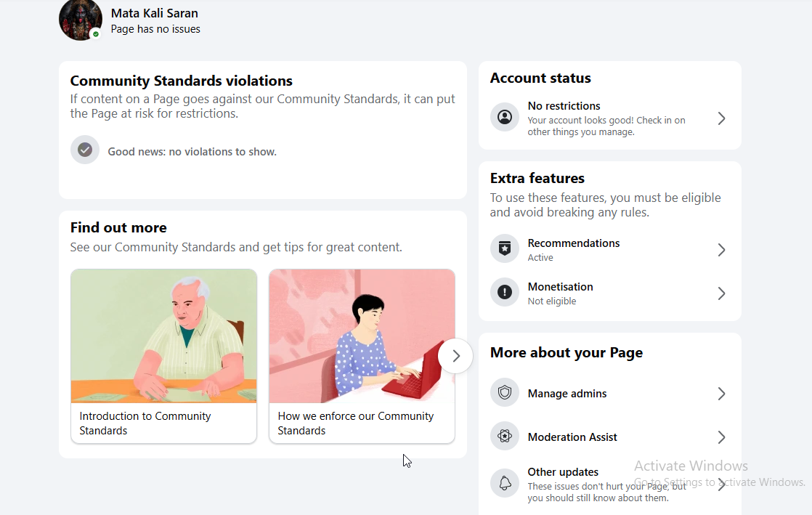Click the no violations checkmark icon
Image resolution: width=812 pixels, height=515 pixels.
click(x=85, y=150)
